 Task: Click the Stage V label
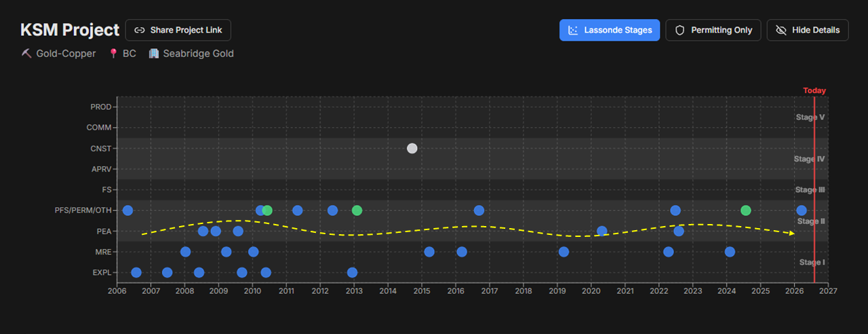pos(810,117)
